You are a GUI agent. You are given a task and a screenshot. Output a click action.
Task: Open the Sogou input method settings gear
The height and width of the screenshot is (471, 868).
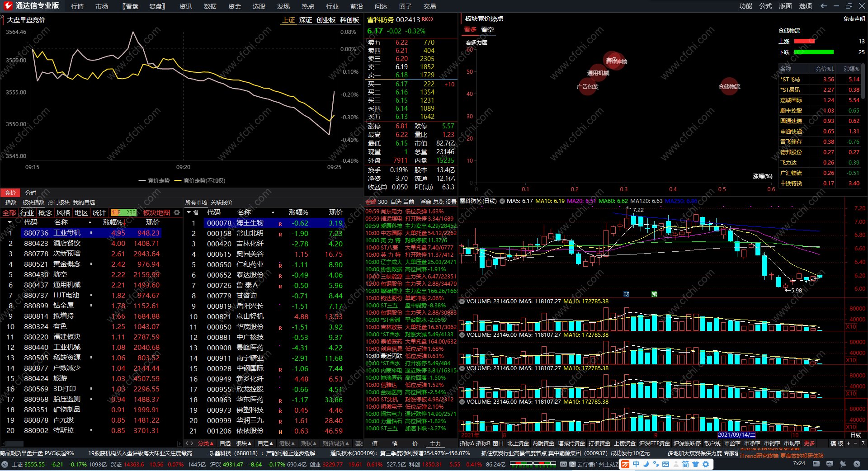click(x=705, y=464)
